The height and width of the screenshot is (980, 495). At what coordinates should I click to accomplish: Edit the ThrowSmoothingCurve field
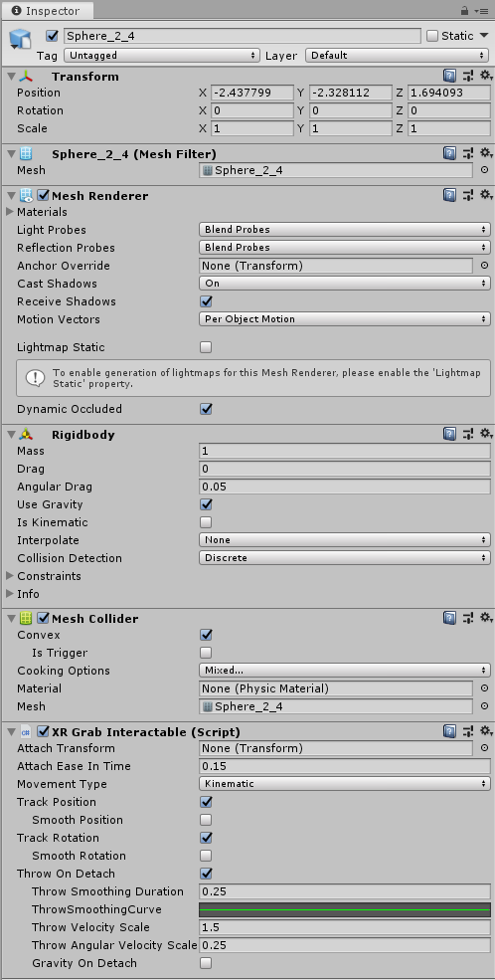pos(345,909)
